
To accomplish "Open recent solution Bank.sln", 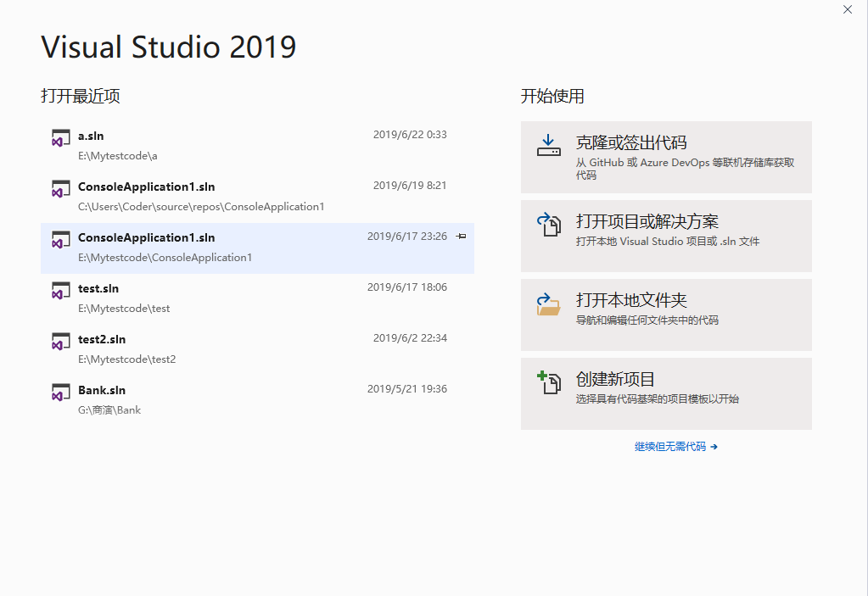I will pyautogui.click(x=257, y=401).
